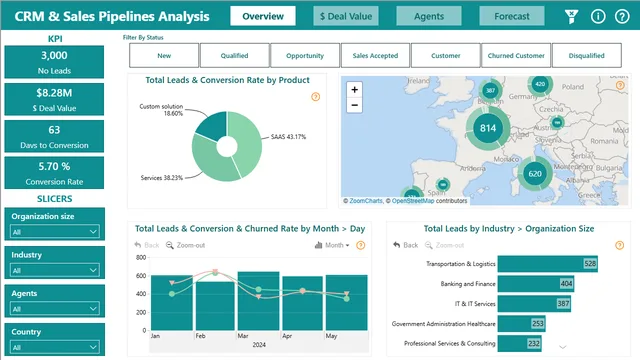
Task: Click the May column in monthly chart
Action: click(x=347, y=302)
